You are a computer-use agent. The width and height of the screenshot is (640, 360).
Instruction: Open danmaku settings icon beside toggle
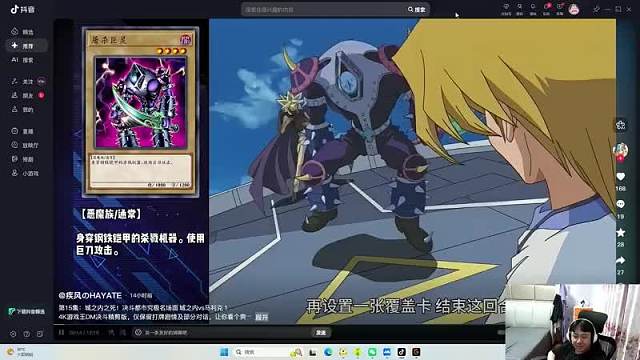point(123,333)
